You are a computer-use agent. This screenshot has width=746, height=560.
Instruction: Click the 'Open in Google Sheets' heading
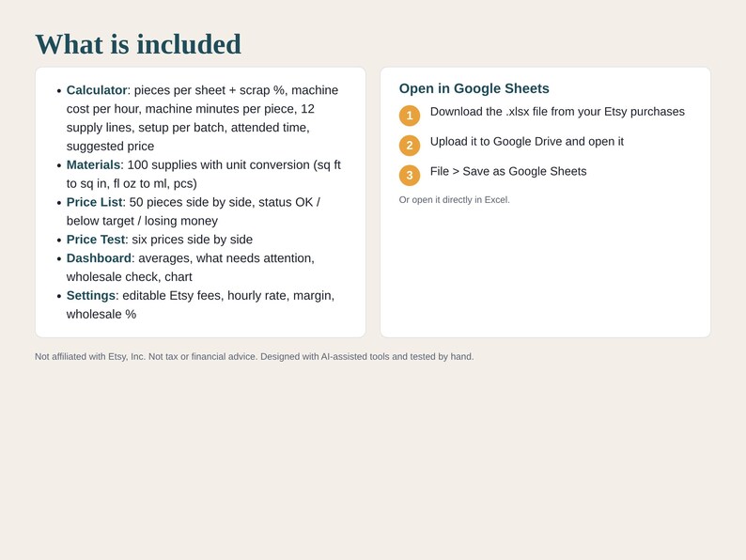click(x=474, y=88)
